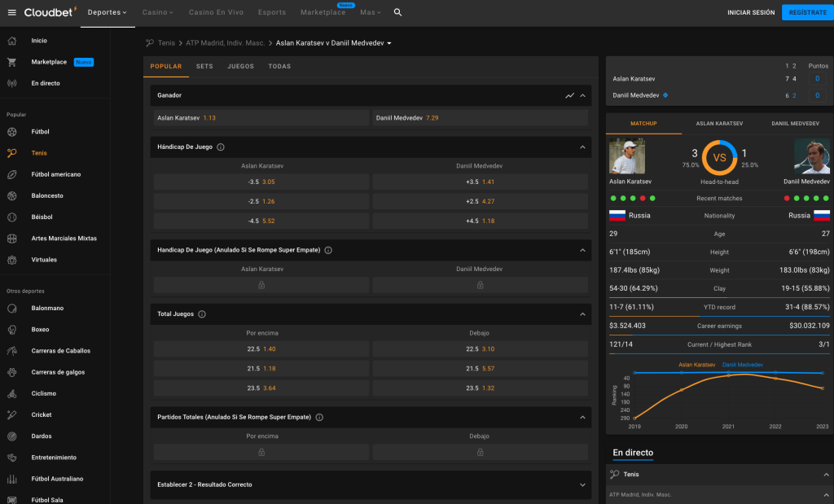
Task: Bet on Aslan Karatsev winner 1.13
Action: pyautogui.click(x=261, y=118)
